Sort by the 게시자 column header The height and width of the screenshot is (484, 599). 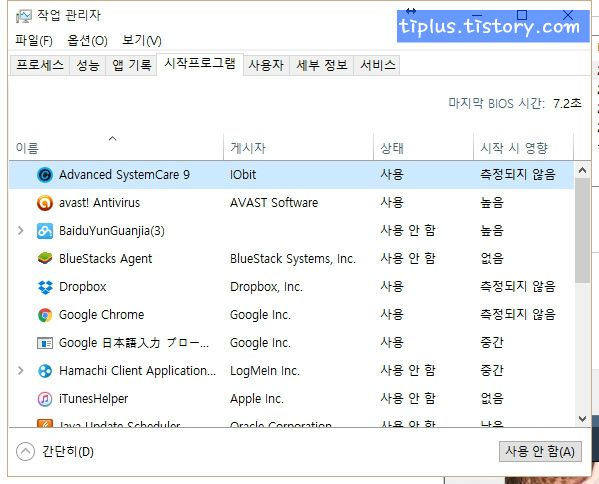[298, 148]
